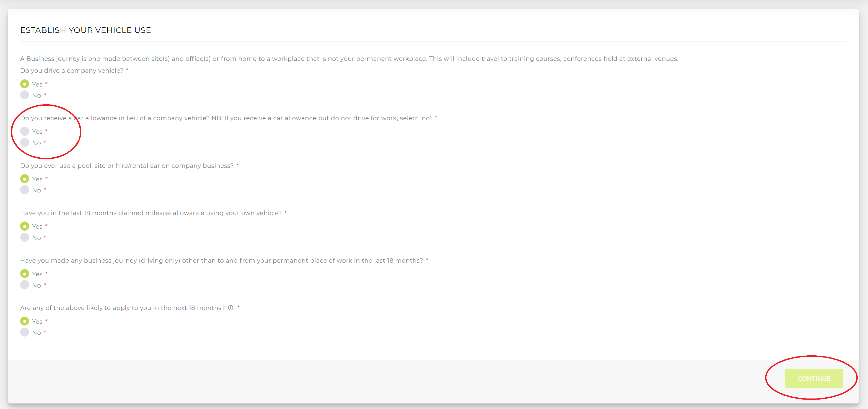Mark Yes for business journey in last 18 months
The height and width of the screenshot is (409, 868).
point(25,274)
